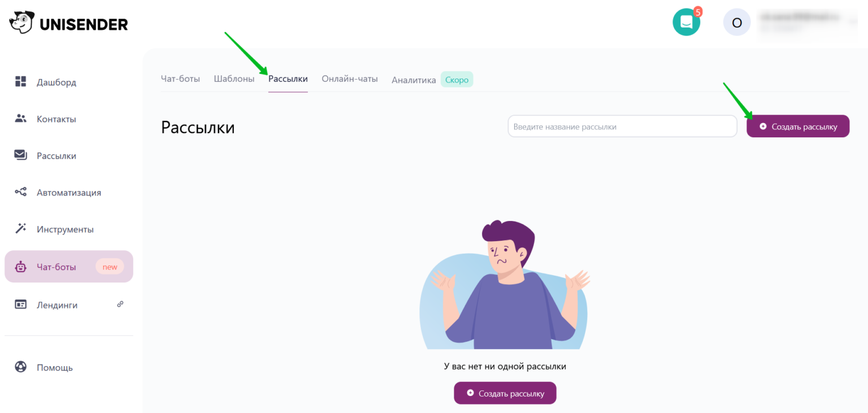Focus the mailing name search field

click(622, 127)
